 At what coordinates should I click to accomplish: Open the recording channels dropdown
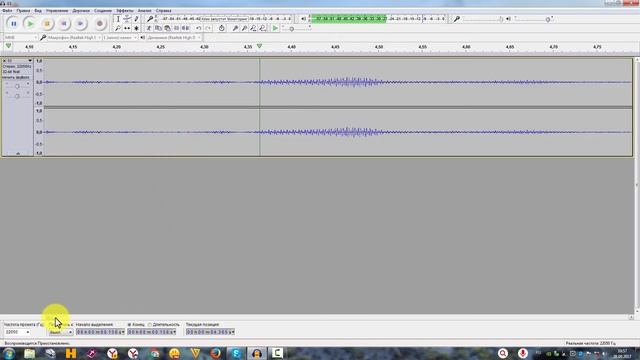(x=120, y=38)
